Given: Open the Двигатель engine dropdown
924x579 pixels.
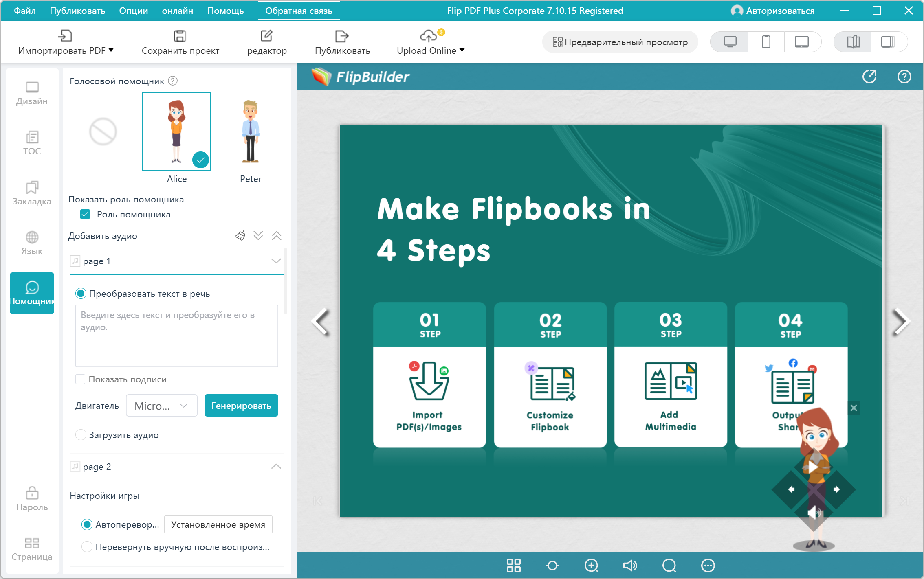Looking at the screenshot, I should pos(161,406).
